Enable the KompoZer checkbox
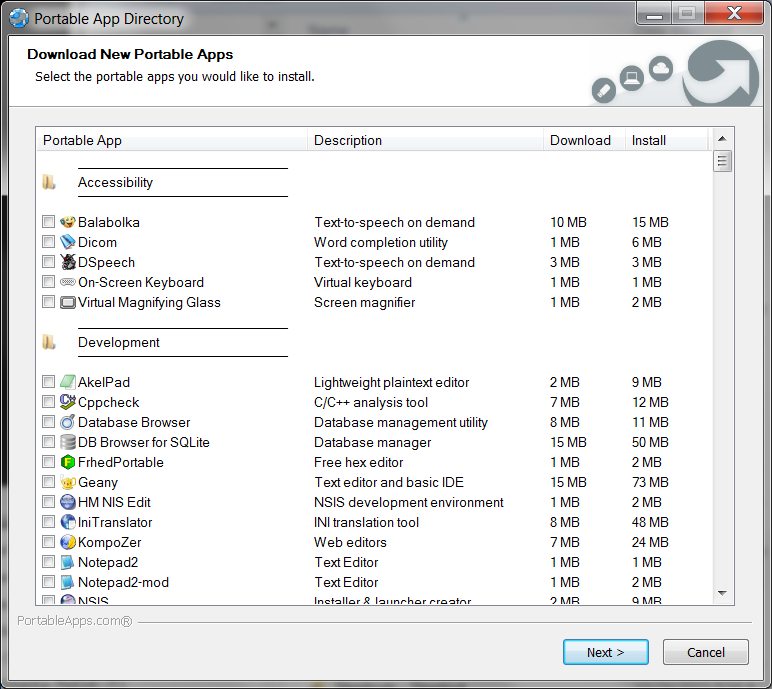772x689 pixels. 48,542
